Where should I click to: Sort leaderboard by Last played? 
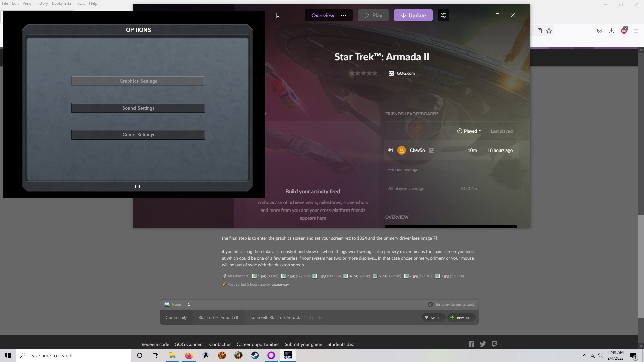coord(498,131)
